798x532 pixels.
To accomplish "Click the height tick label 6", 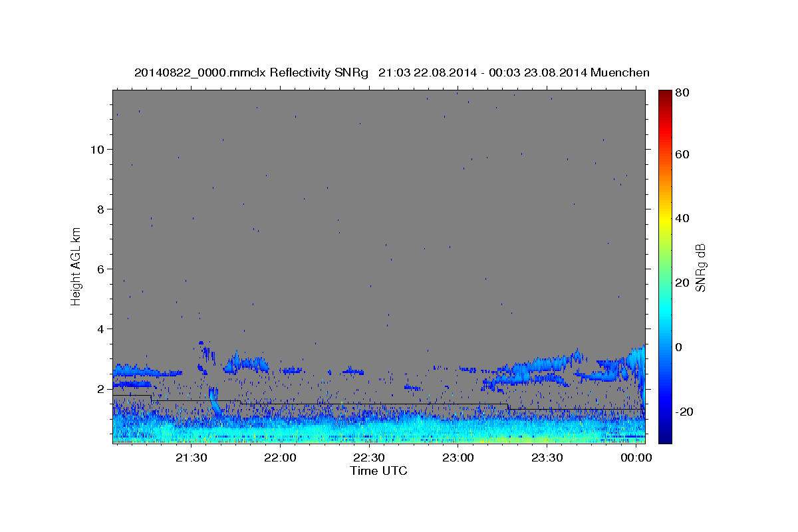I will click(101, 269).
